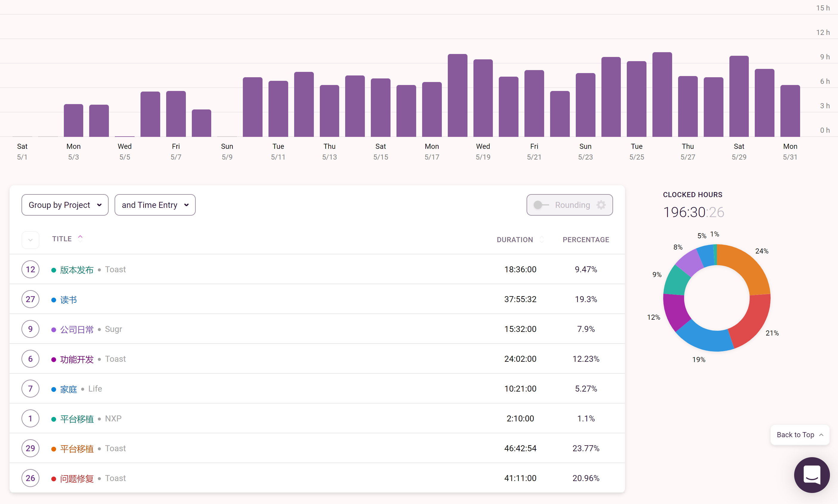The height and width of the screenshot is (504, 838).
Task: Expand the single entry of 平台移植 NXP
Action: click(x=30, y=418)
